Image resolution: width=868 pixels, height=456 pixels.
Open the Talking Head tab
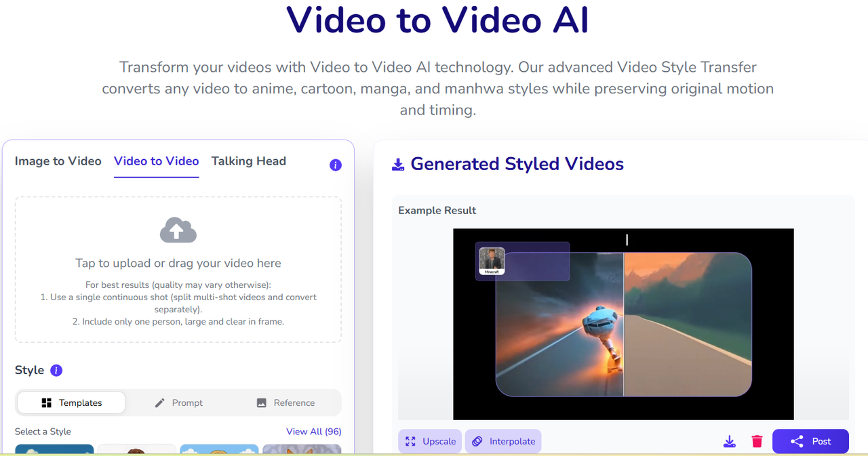click(248, 161)
